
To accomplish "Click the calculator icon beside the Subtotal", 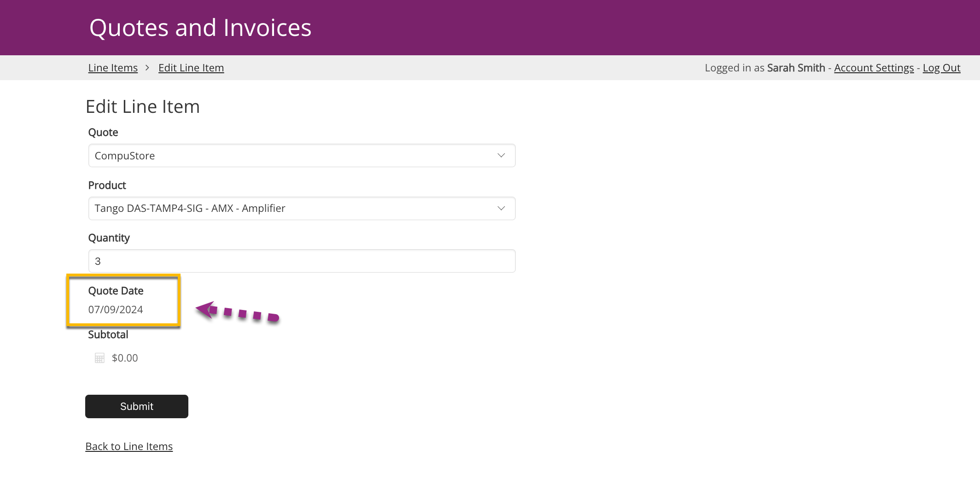I will pos(99,358).
